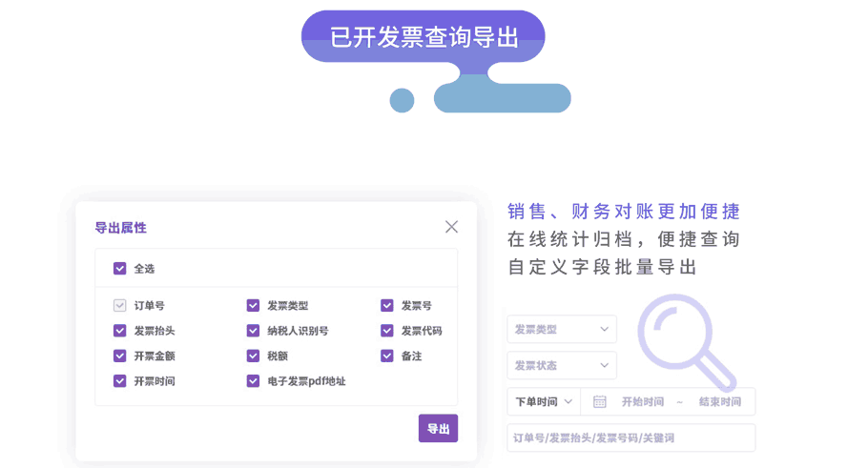Click the calendar icon in the date range field
The height and width of the screenshot is (468, 868).
coord(600,401)
